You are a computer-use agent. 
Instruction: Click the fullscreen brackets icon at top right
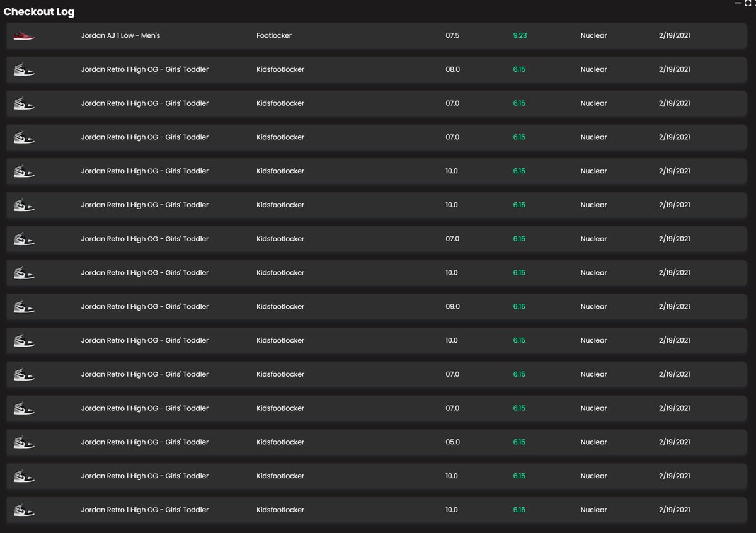pos(748,3)
